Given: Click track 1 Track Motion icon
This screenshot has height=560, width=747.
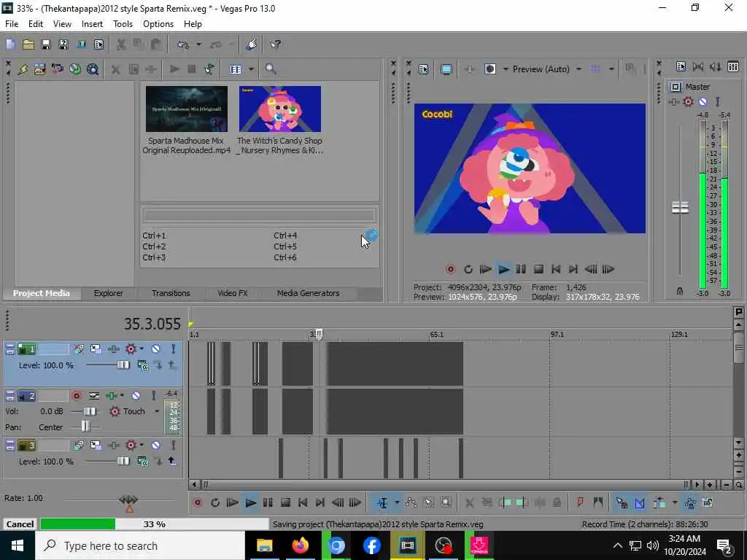Looking at the screenshot, I should pos(96,349).
